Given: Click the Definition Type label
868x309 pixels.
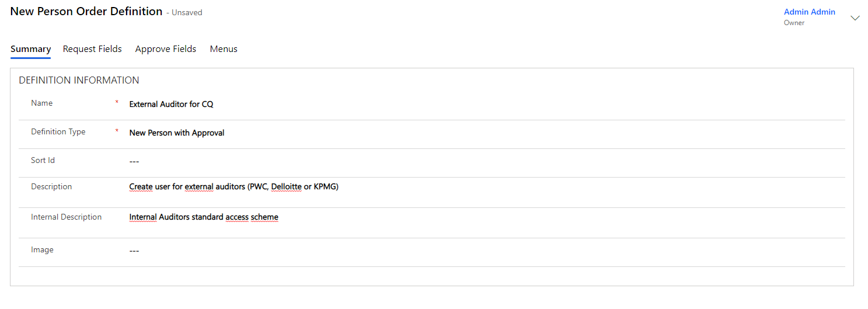Looking at the screenshot, I should tap(58, 132).
